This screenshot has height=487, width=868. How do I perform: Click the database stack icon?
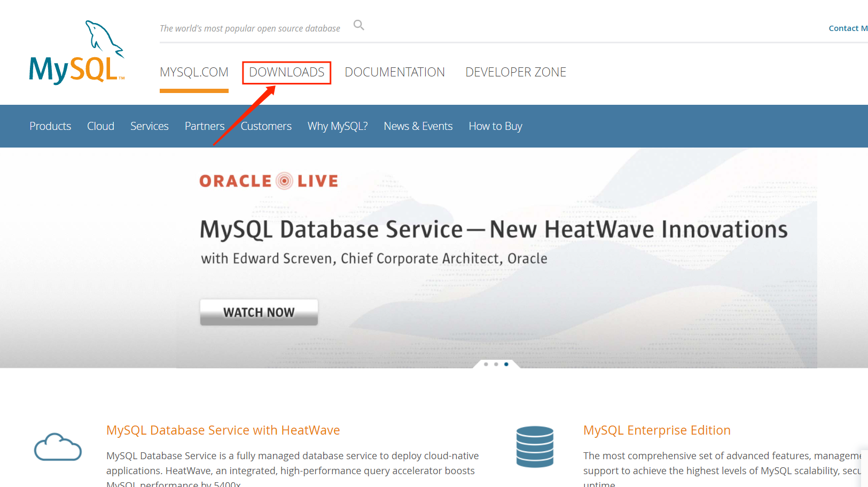coord(535,447)
